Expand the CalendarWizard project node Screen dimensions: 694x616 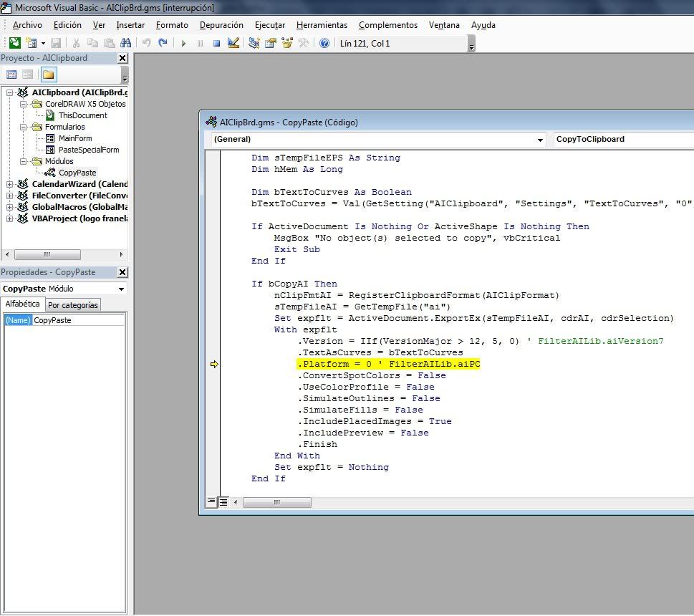(x=9, y=184)
